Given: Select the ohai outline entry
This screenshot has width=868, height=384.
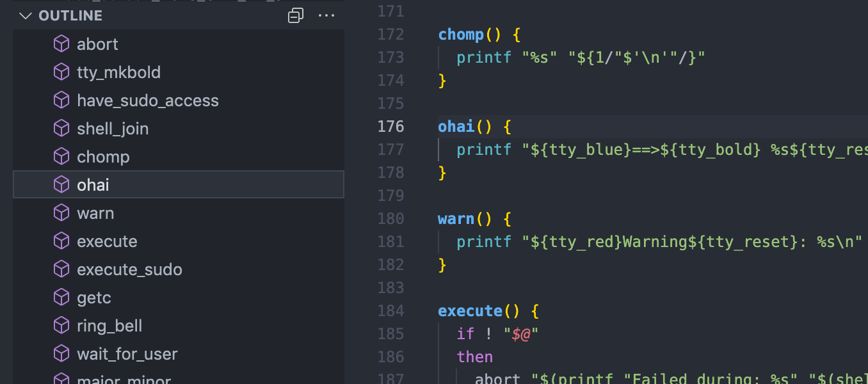Looking at the screenshot, I should tap(93, 185).
